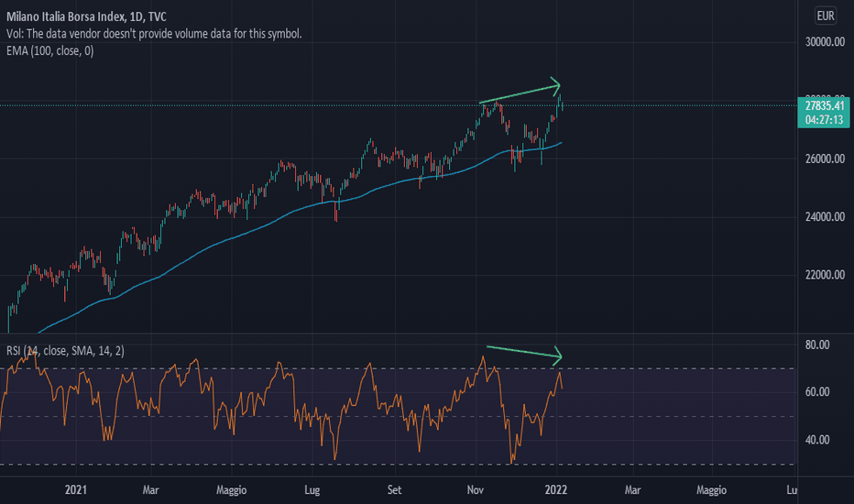Select the EMA (100, close, 0) indicator label
Viewport: 854px width, 504px height.
[50, 51]
